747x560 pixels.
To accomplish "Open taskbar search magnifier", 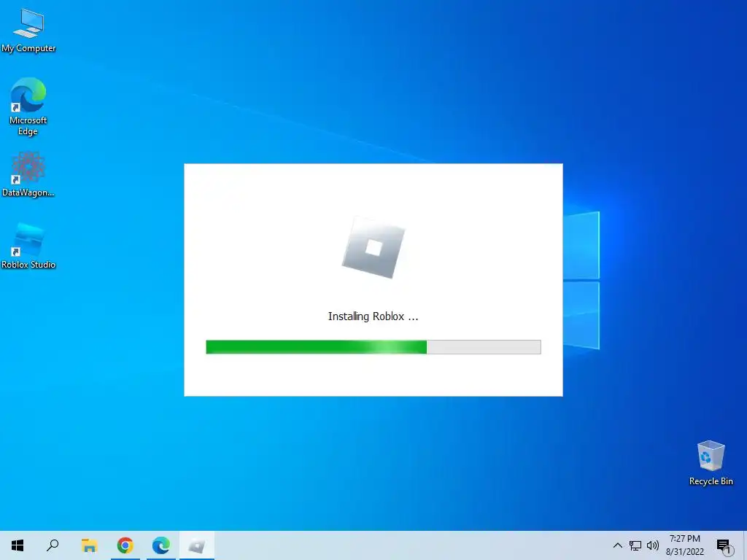I will point(53,545).
